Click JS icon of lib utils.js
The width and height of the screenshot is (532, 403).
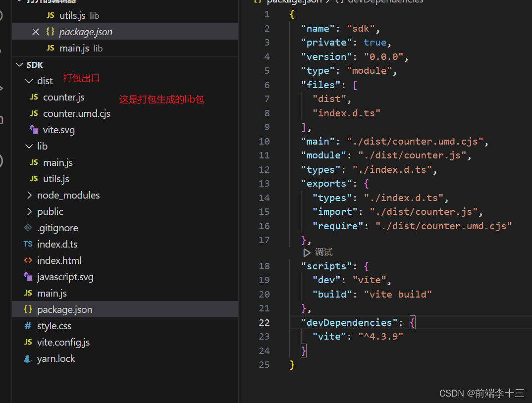34,178
